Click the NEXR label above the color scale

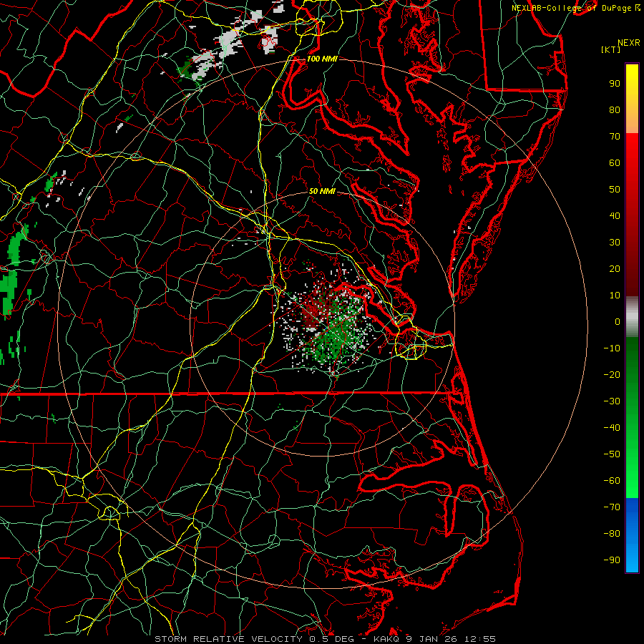coord(629,43)
